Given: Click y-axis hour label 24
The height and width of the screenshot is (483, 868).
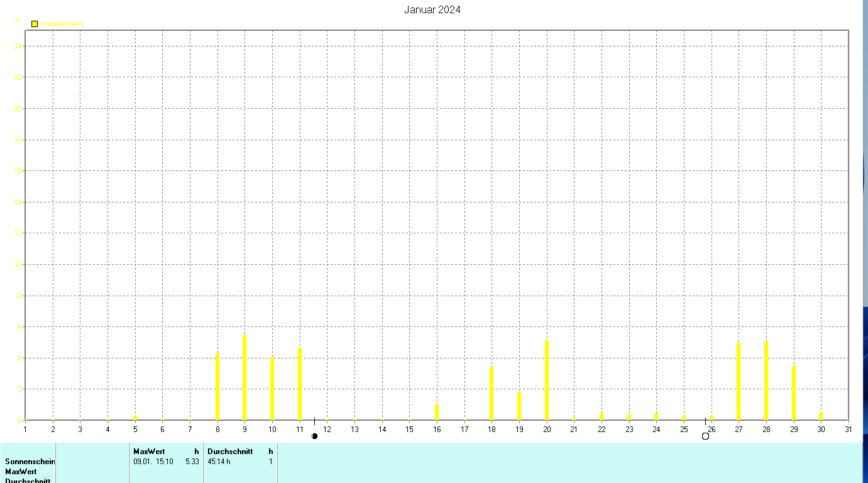Looking at the screenshot, I should [18, 46].
